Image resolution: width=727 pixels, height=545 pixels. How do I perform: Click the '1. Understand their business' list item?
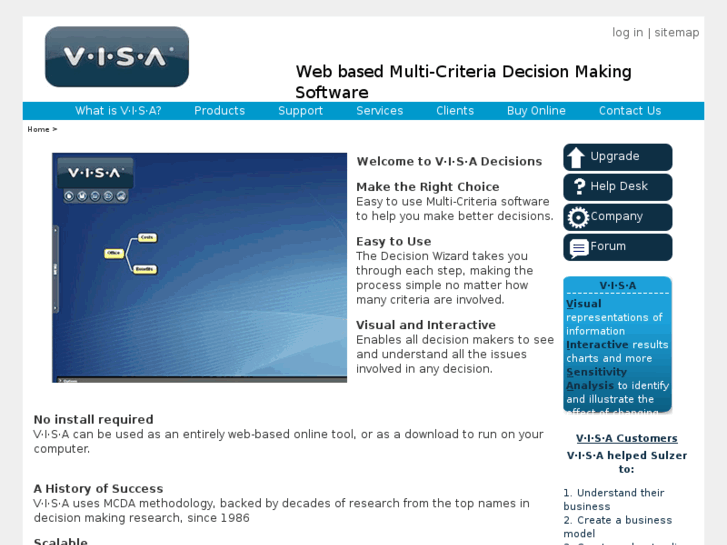[614, 500]
